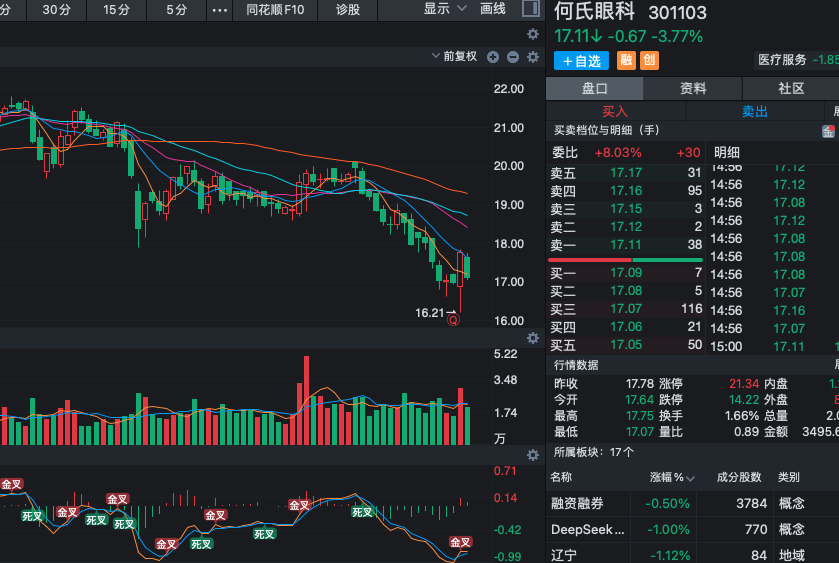Select the 30分 timeframe tab
The height and width of the screenshot is (563, 839).
56,10
